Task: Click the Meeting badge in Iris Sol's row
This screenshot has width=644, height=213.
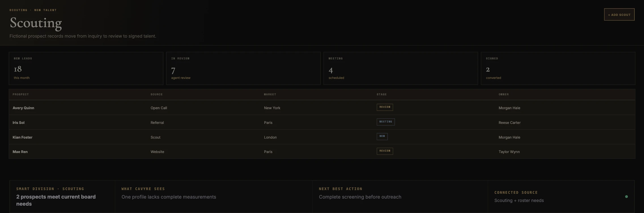Action: (386, 122)
